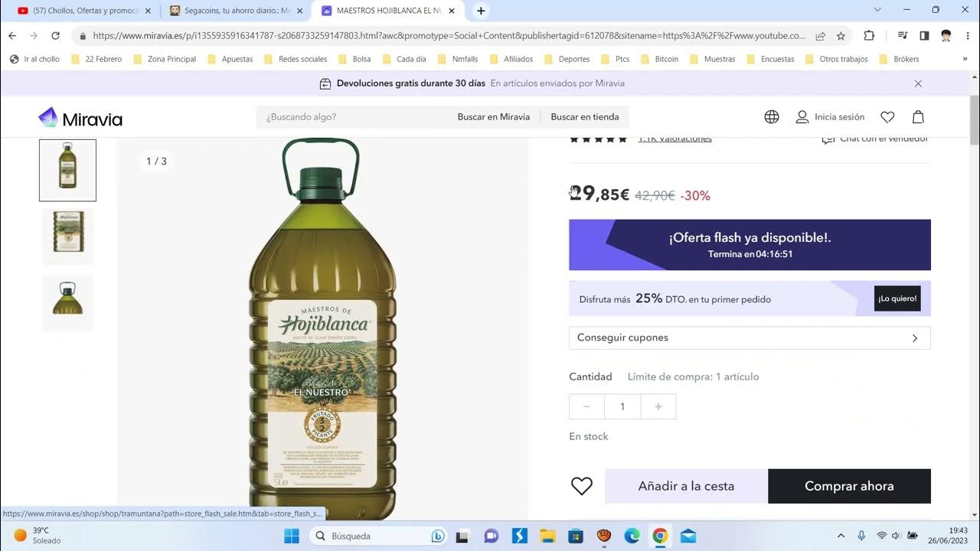Open Microsoft Edge from taskbar
The image size is (980, 551).
pyautogui.click(x=632, y=536)
